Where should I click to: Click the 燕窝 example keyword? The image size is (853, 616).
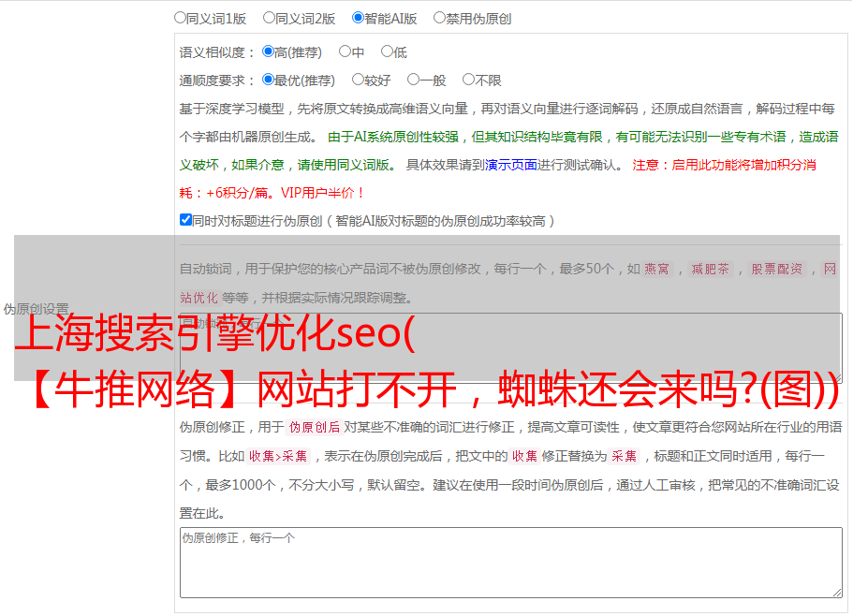(656, 269)
